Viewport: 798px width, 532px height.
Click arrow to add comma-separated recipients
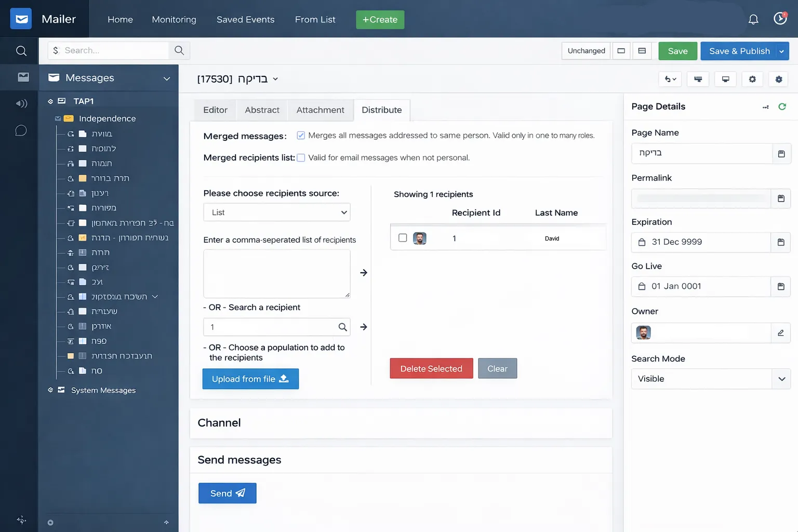coord(364,273)
